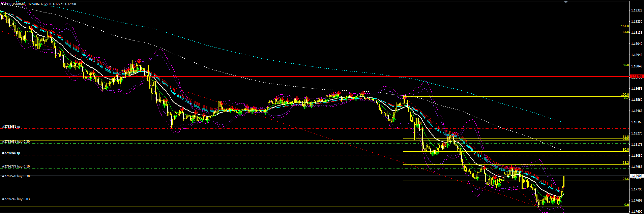Click the 50.0 Fibonacci label near 1.18175
644x214 pixels.
click(625, 150)
